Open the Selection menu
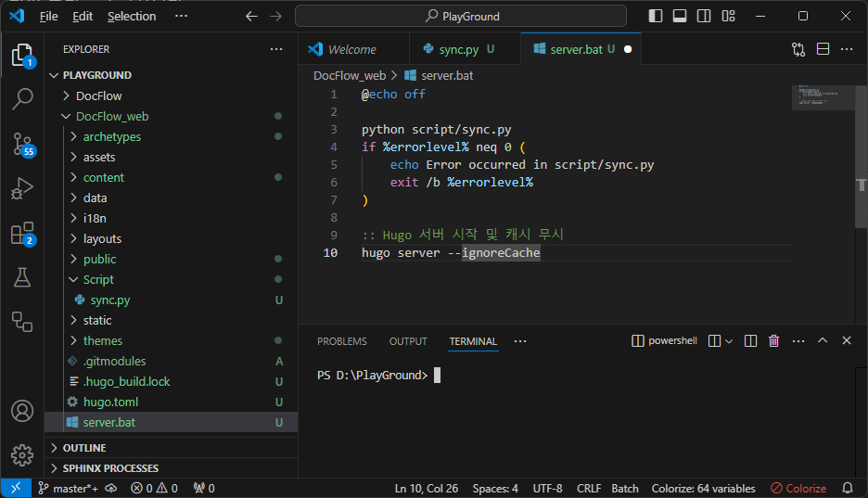 132,17
